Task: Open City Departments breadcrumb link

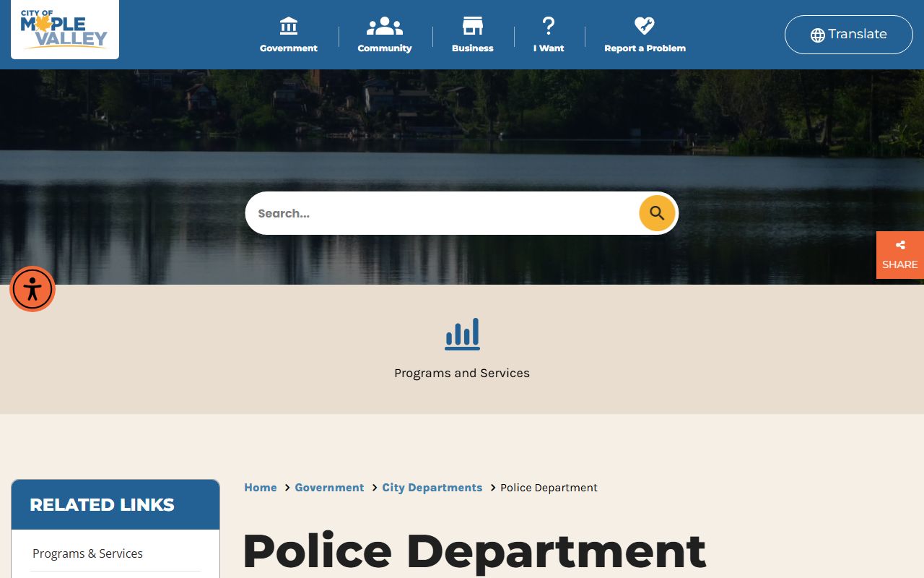Action: point(432,488)
